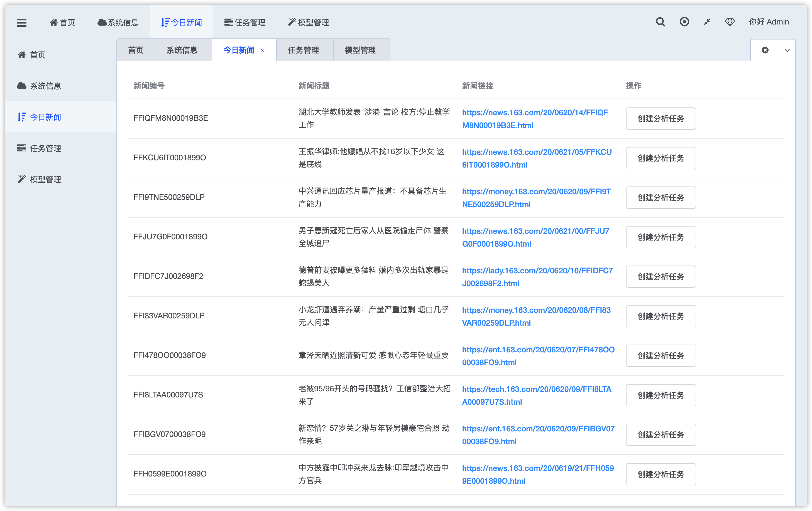Create analysis task for FFI83VAR00259DLP

[x=661, y=316]
